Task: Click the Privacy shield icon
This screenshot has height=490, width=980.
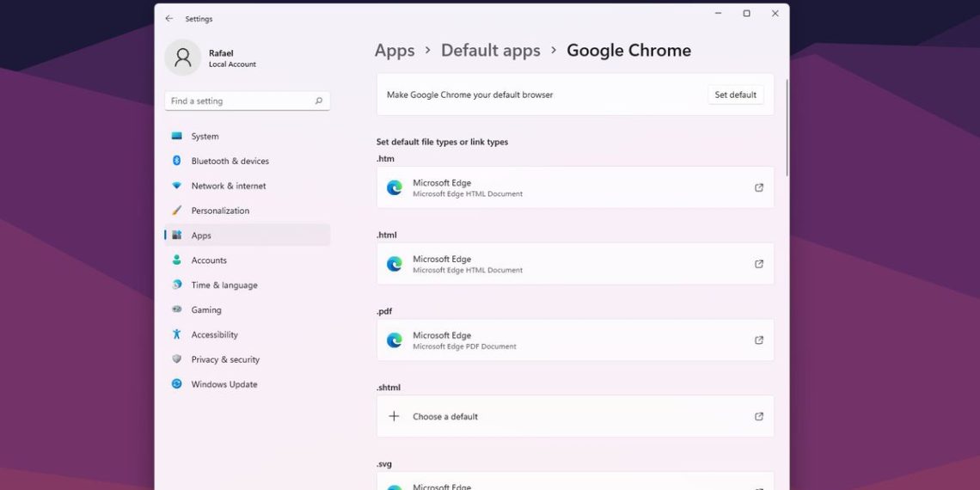Action: (x=177, y=359)
